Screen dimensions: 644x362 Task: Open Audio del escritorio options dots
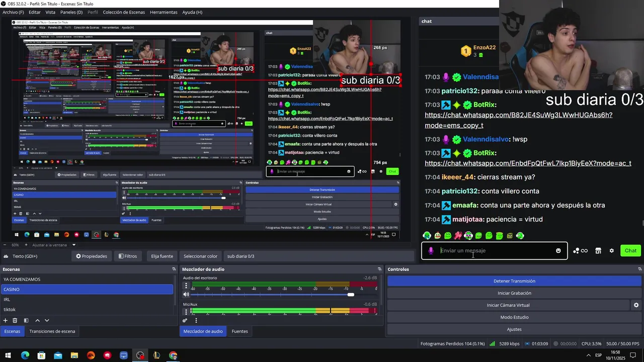coord(186,286)
